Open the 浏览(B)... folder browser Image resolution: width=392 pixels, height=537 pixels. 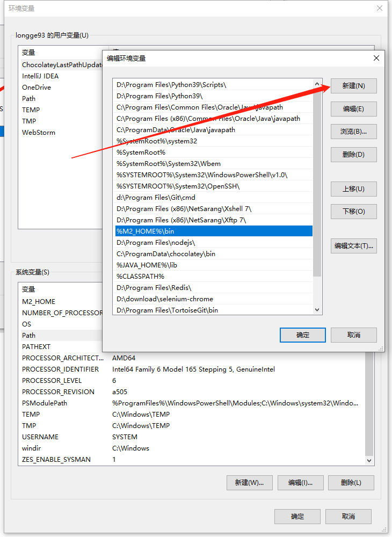coord(354,132)
